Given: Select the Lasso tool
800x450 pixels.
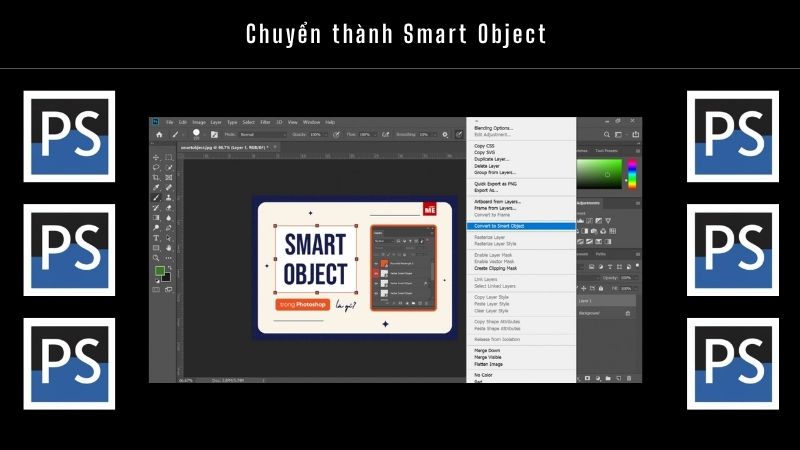Looking at the screenshot, I should (x=156, y=167).
